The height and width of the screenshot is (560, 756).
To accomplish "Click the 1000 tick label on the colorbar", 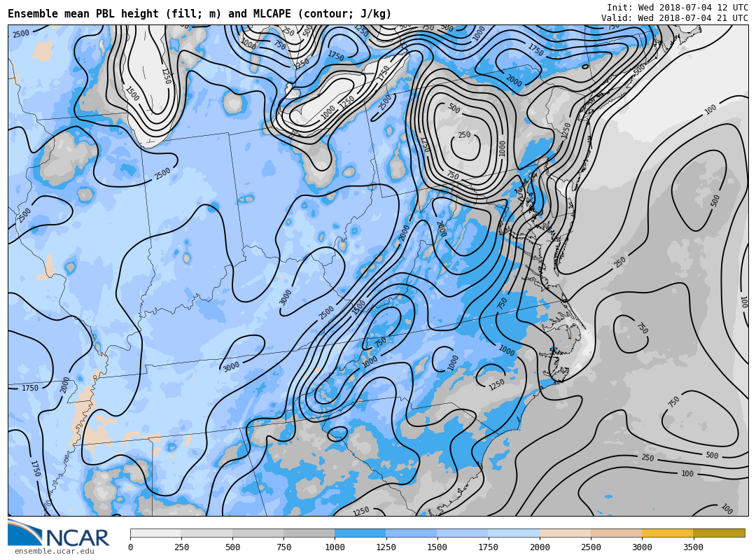I will tap(335, 547).
